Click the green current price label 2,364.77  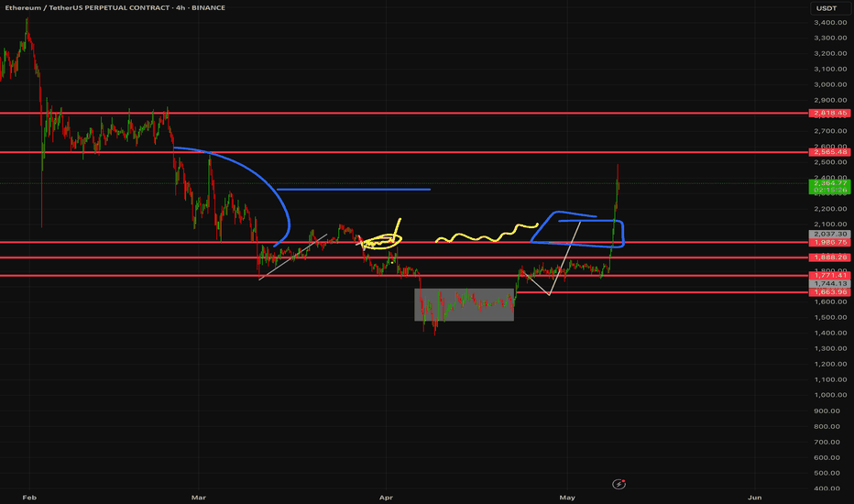point(830,187)
